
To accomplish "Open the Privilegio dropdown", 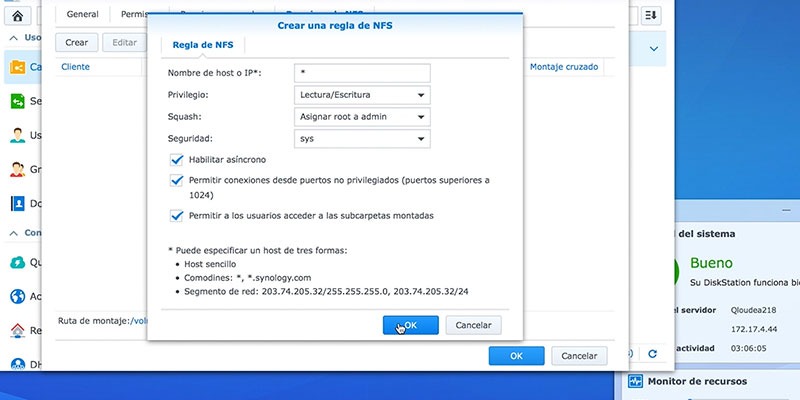I will (362, 95).
